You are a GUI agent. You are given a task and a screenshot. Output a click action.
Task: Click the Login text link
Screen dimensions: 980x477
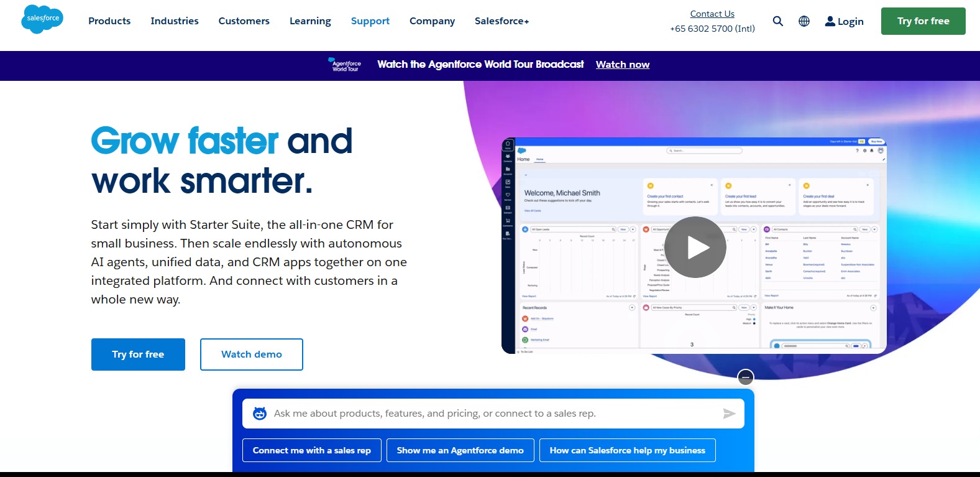coord(851,22)
